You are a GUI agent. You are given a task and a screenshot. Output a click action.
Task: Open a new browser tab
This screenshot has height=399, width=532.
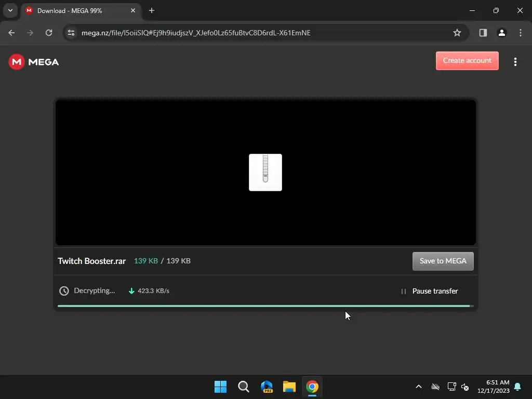pyautogui.click(x=152, y=10)
